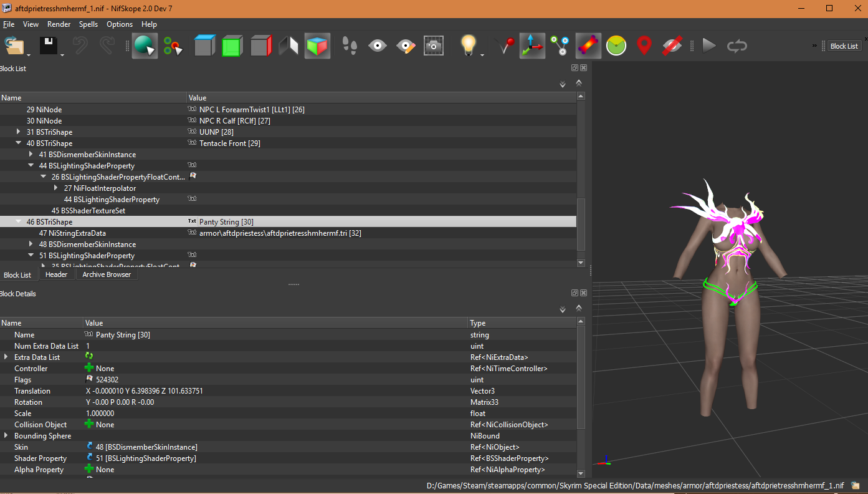Click the Walk footprints icon
The height and width of the screenshot is (494, 868).
[350, 46]
